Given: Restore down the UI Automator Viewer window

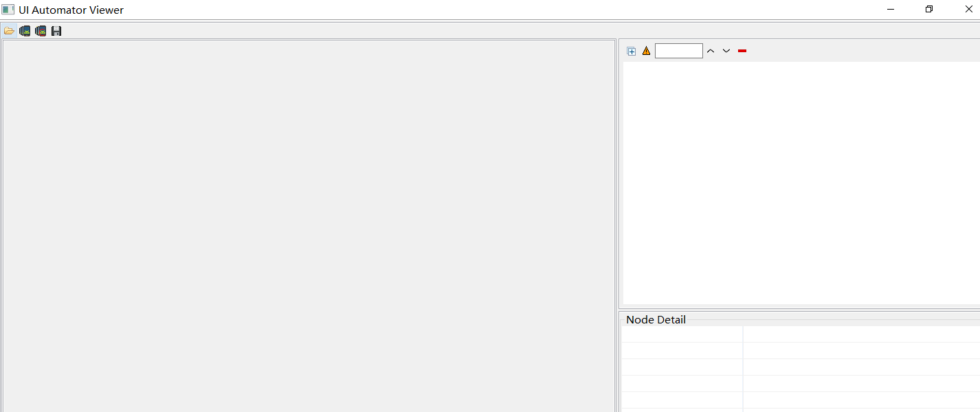Looking at the screenshot, I should [x=929, y=10].
